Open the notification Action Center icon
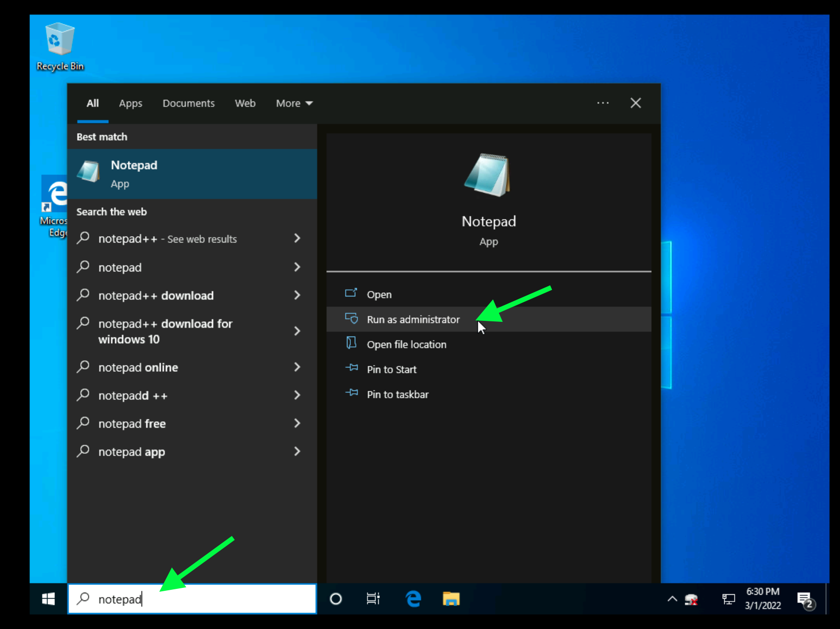Image resolution: width=840 pixels, height=629 pixels. pos(806,600)
